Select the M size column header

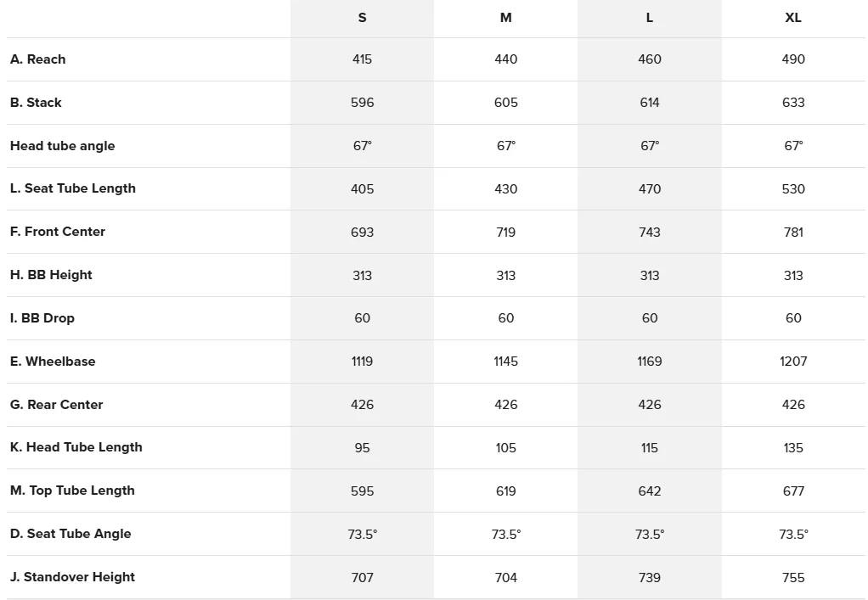[x=506, y=18]
